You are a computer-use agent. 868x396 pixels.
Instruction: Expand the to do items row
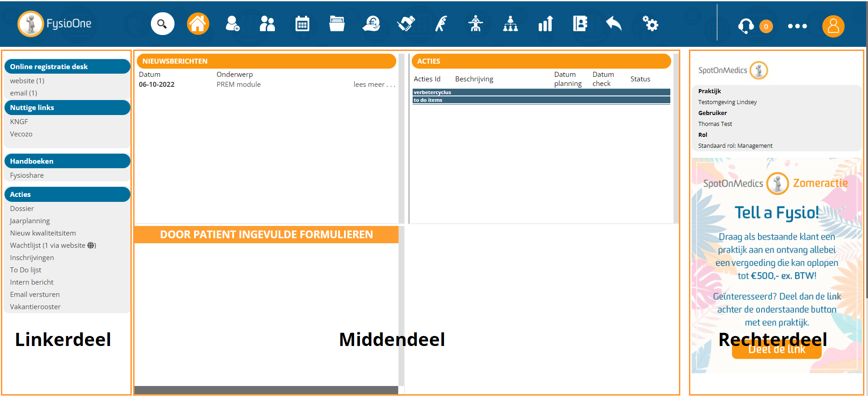pyautogui.click(x=541, y=100)
